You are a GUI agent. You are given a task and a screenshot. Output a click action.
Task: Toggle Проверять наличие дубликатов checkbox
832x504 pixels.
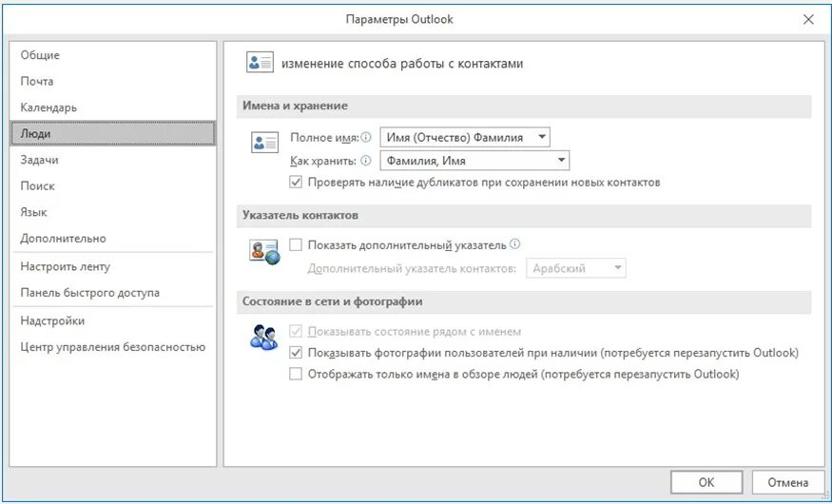tap(296, 183)
